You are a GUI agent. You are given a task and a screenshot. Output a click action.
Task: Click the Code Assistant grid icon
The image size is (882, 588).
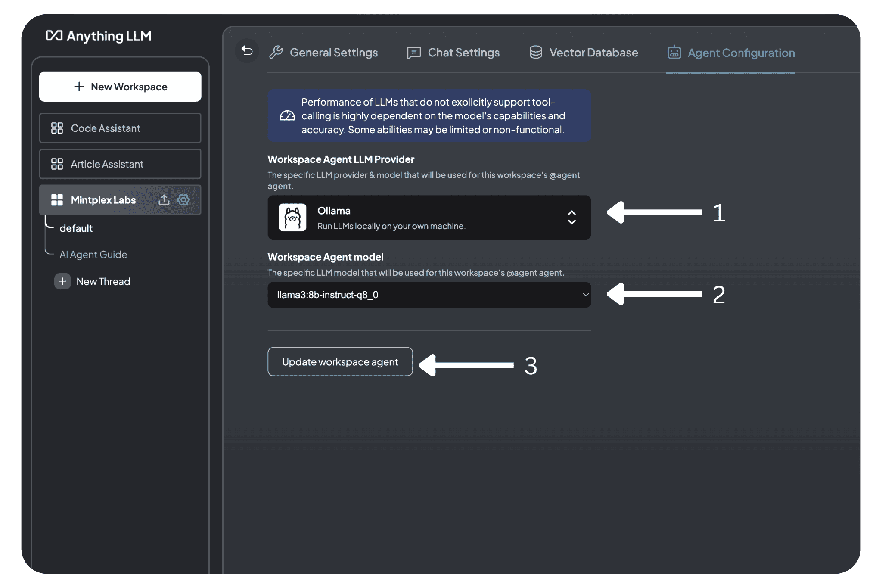[x=57, y=128]
